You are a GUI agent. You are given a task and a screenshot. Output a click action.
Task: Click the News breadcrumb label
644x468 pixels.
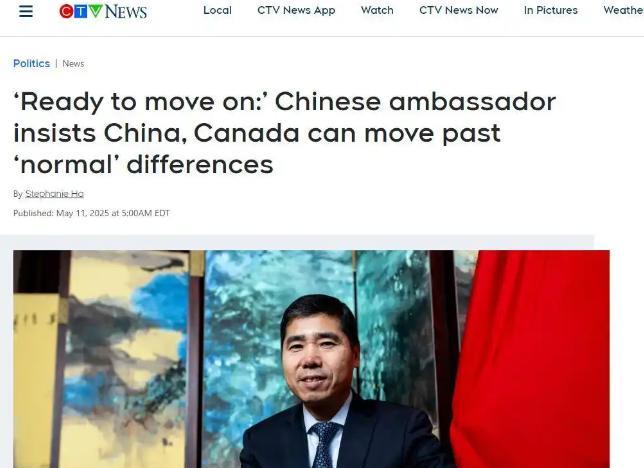click(x=73, y=64)
